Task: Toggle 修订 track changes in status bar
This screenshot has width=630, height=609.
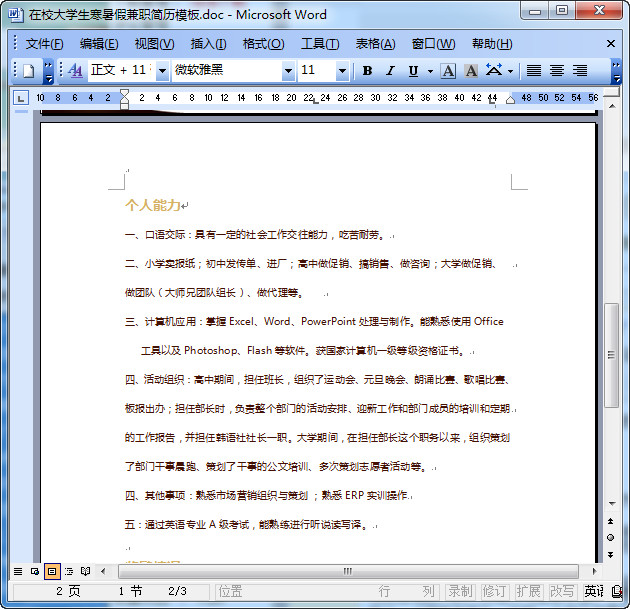Action: tap(494, 591)
